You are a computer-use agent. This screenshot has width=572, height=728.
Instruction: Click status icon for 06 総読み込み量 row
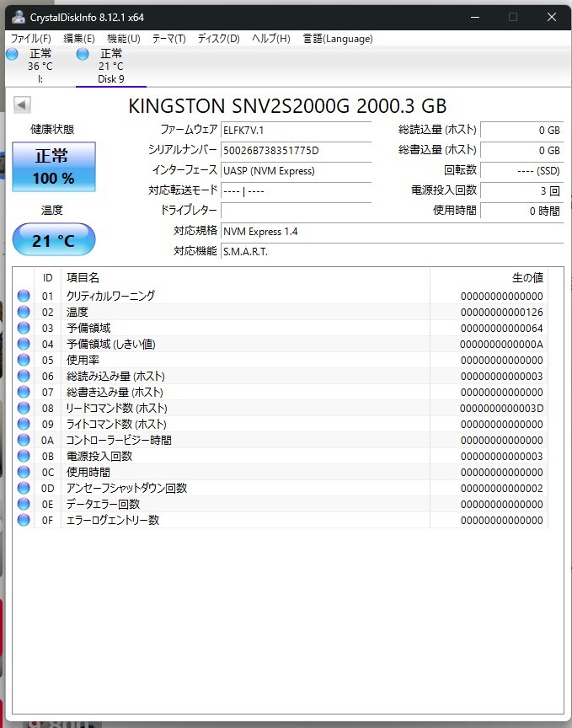coord(24,376)
